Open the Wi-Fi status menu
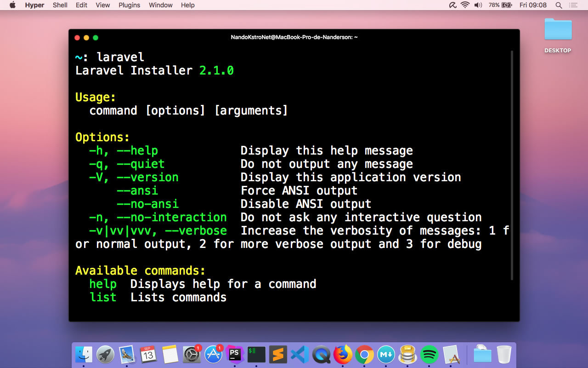Viewport: 588px width, 368px height. 465,5
